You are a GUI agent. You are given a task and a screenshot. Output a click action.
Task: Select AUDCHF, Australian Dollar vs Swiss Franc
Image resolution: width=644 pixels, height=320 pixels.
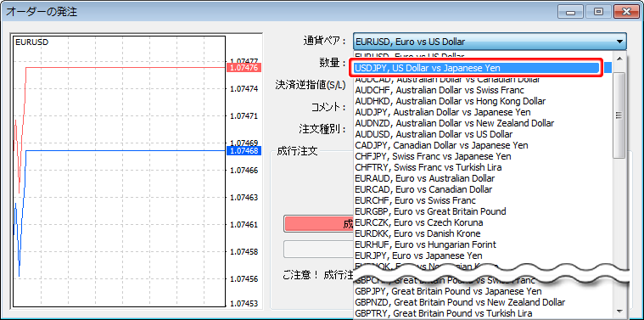483,90
